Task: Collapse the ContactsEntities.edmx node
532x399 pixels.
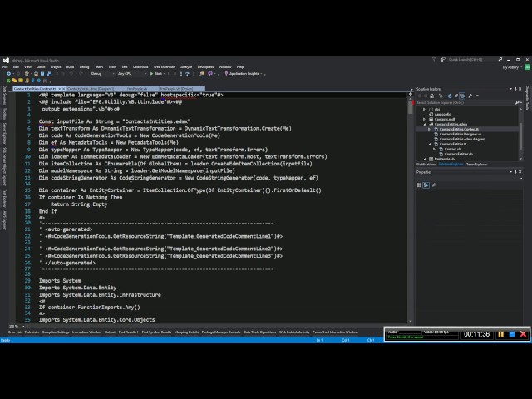Action: pos(425,124)
